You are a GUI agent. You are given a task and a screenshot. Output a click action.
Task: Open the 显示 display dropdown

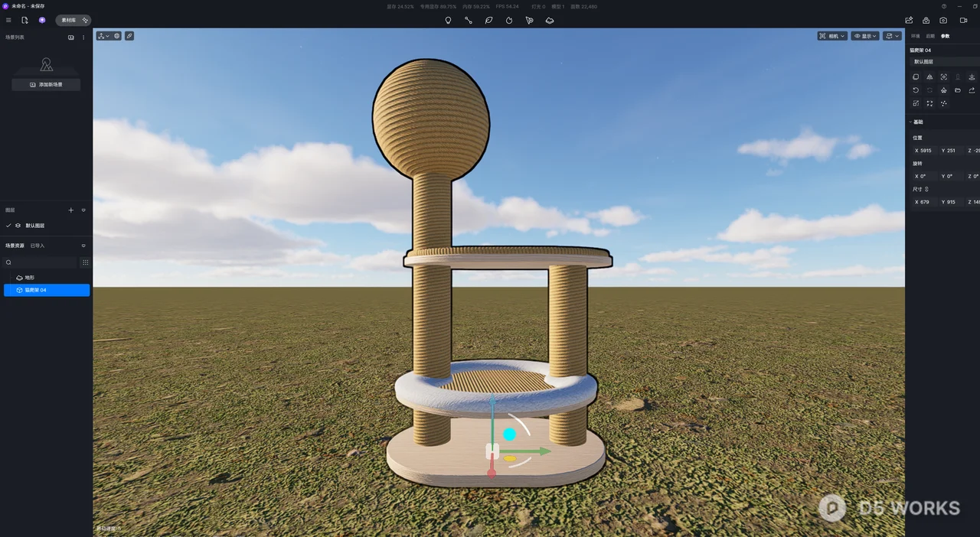[865, 36]
